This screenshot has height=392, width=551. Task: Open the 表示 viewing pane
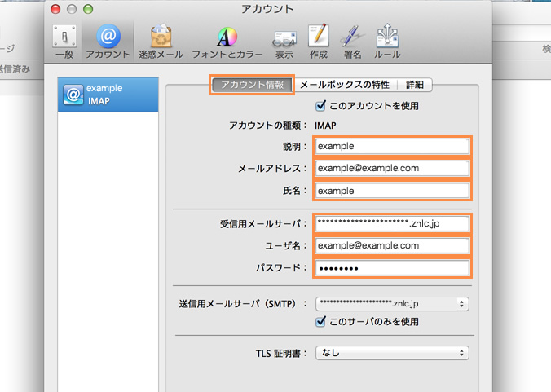tap(284, 44)
